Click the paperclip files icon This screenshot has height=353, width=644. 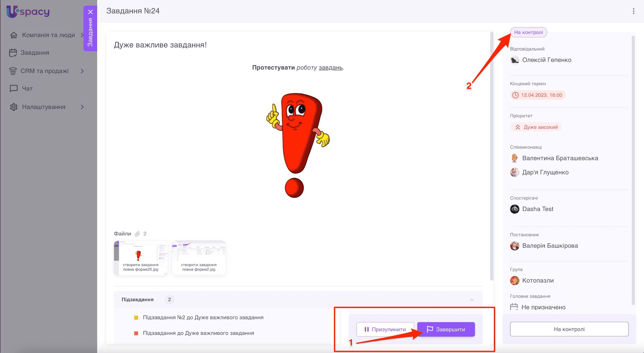(x=137, y=234)
